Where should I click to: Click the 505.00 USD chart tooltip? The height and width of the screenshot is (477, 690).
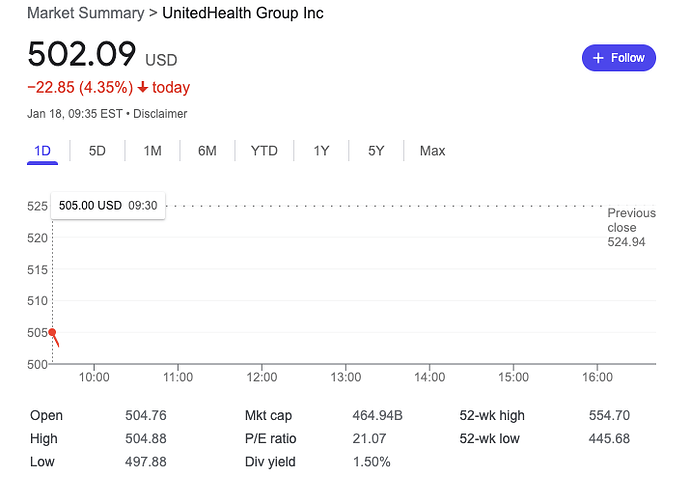click(108, 205)
